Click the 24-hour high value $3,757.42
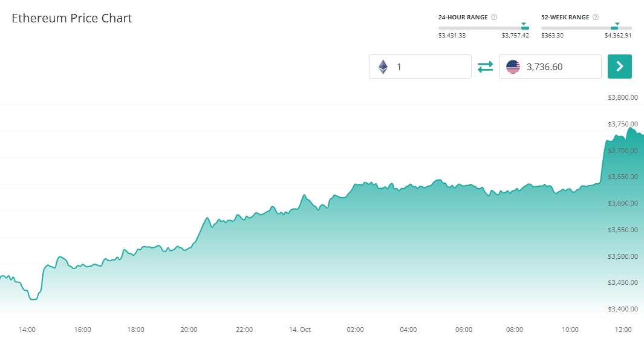Screen dimensions: 644x338 click(x=515, y=36)
